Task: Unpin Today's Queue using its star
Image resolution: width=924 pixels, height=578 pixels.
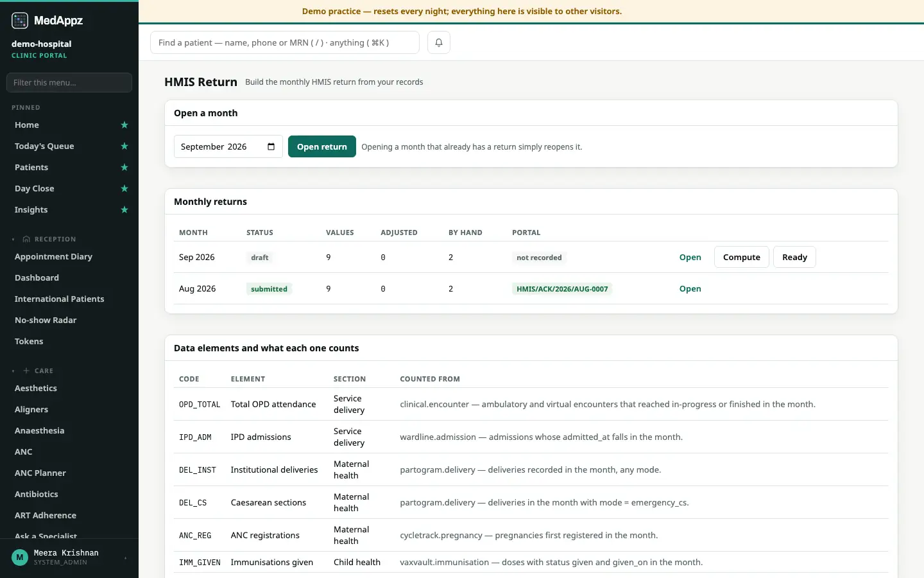Action: pyautogui.click(x=124, y=146)
